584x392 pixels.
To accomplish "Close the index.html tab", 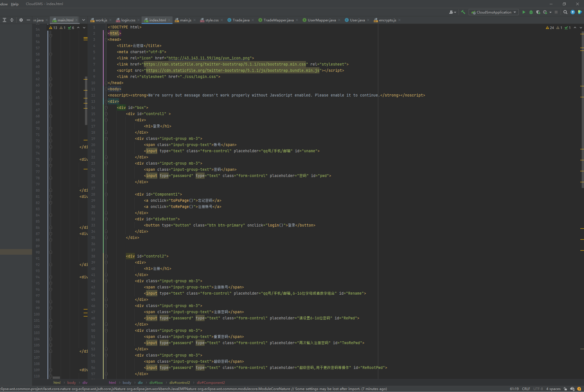I will pos(169,20).
